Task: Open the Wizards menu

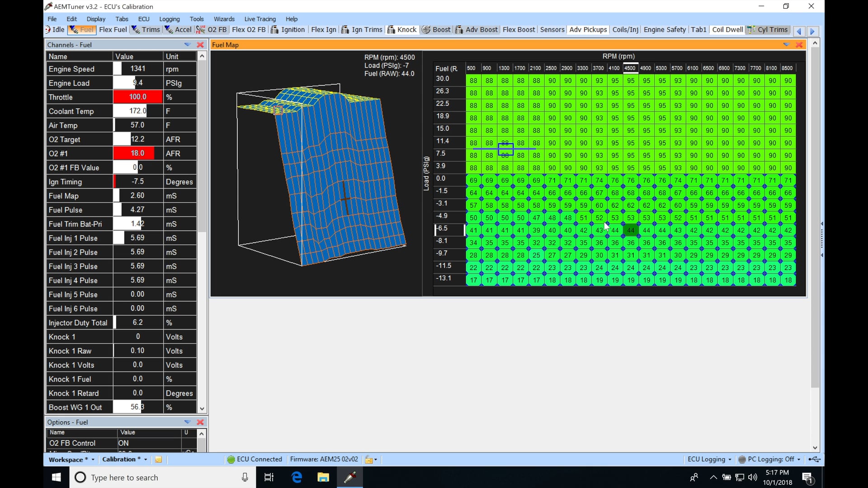Action: (x=224, y=19)
